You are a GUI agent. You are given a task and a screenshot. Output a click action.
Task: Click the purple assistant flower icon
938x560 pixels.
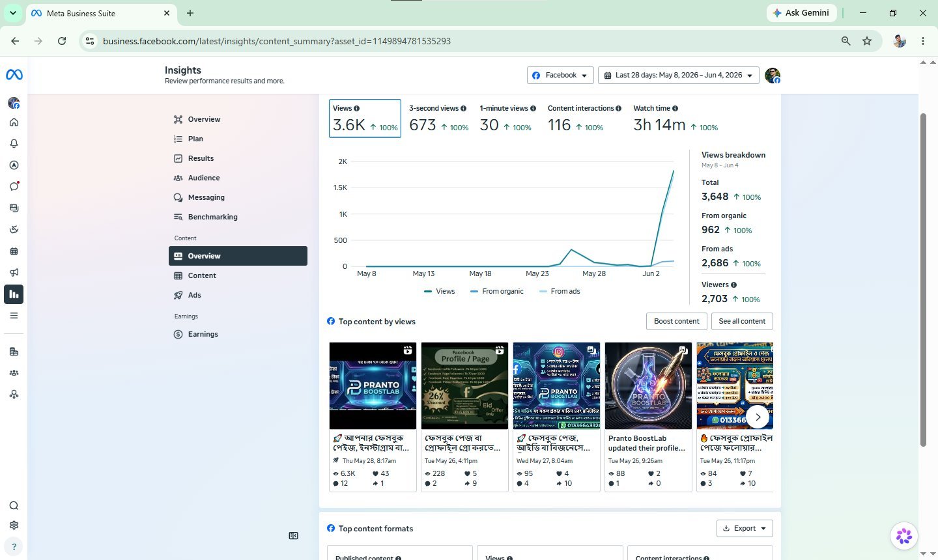click(904, 536)
